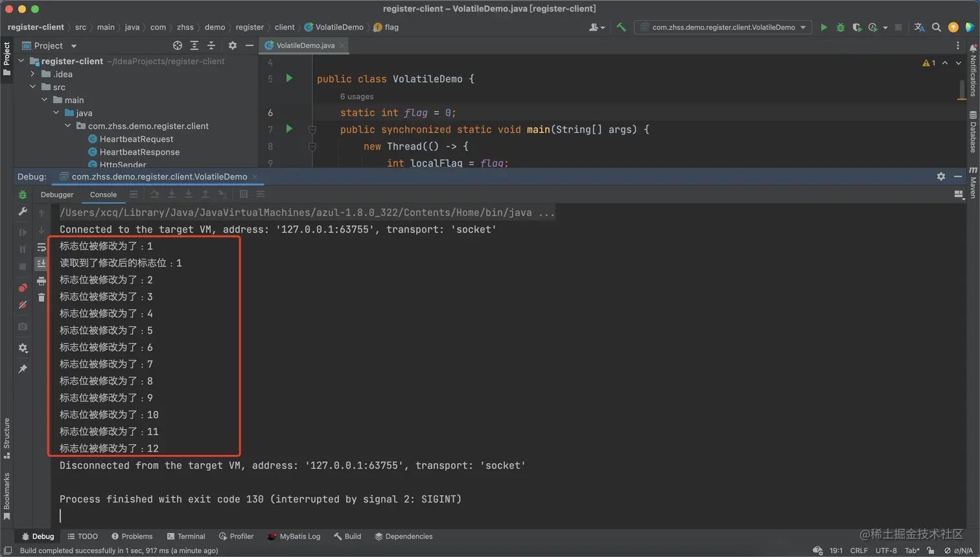Open the Dependencies tool window
The image size is (980, 557).
403,536
